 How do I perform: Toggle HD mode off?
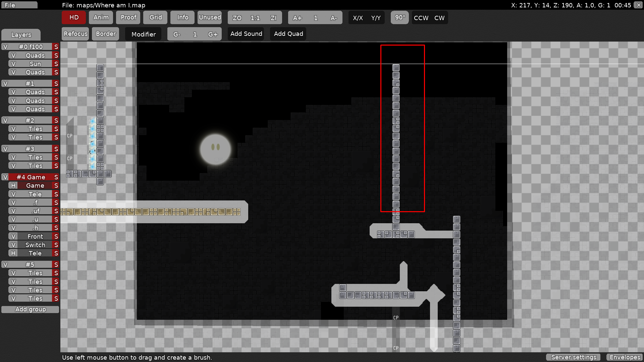click(x=73, y=17)
